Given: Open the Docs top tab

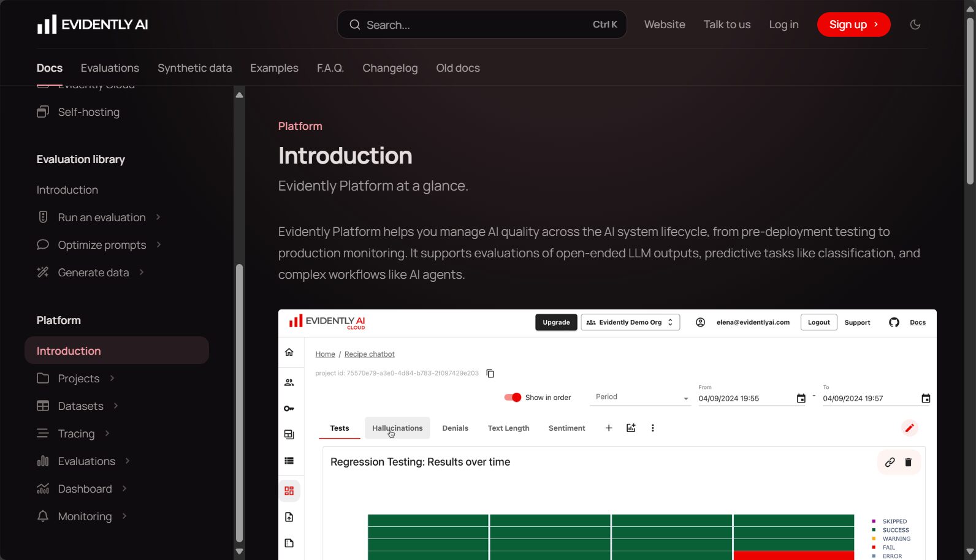Looking at the screenshot, I should tap(50, 68).
